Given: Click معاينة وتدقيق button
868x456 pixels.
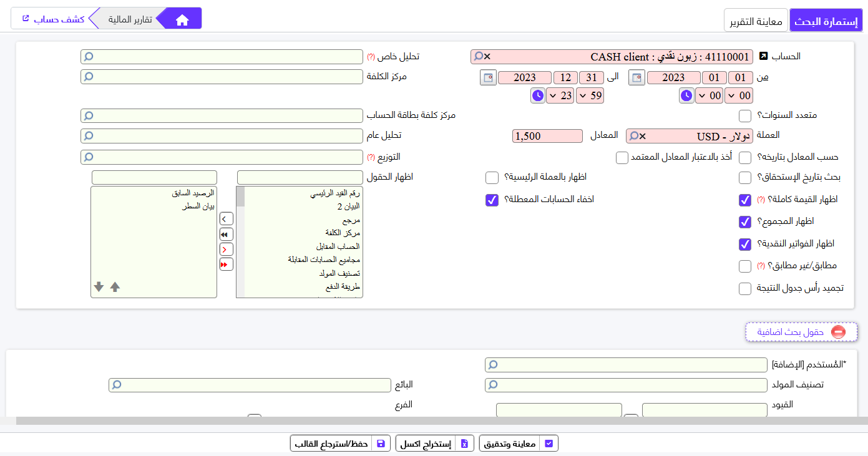Looking at the screenshot, I should [x=519, y=444].
